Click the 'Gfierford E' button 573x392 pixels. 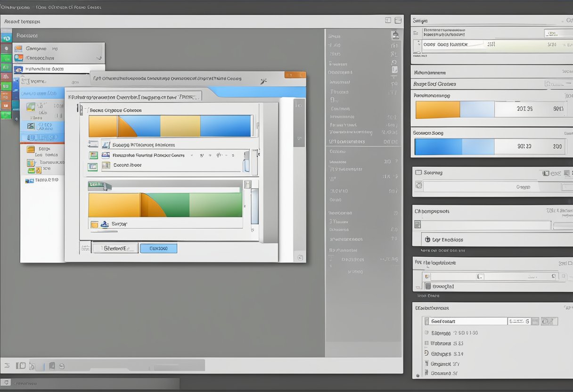click(115, 248)
